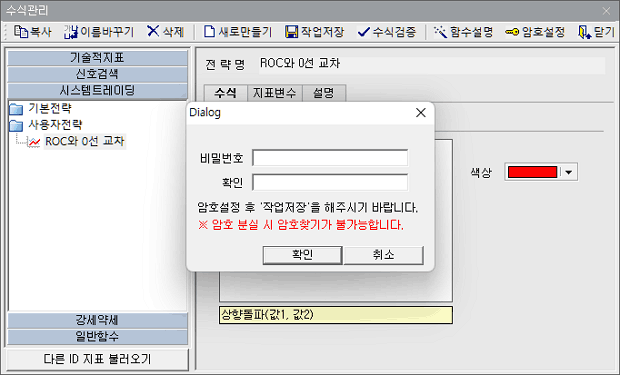Expand the 강세약세 section
This screenshot has width=620, height=375.
click(97, 320)
